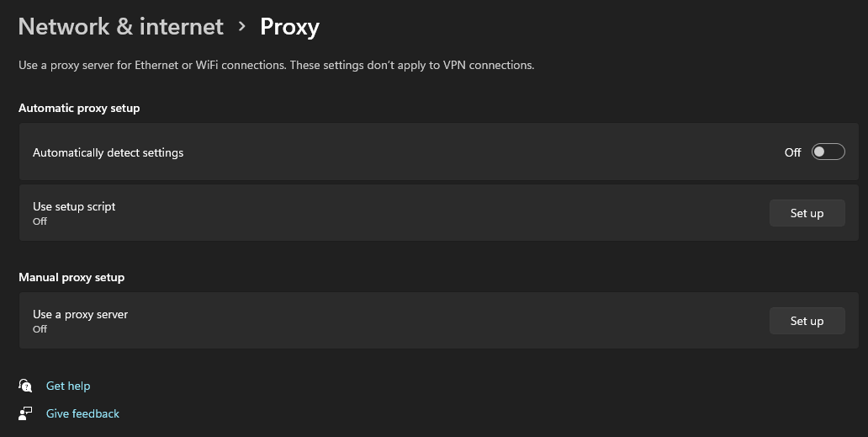The image size is (868, 437).
Task: Click the proxy description text about VPN
Action: click(x=276, y=65)
